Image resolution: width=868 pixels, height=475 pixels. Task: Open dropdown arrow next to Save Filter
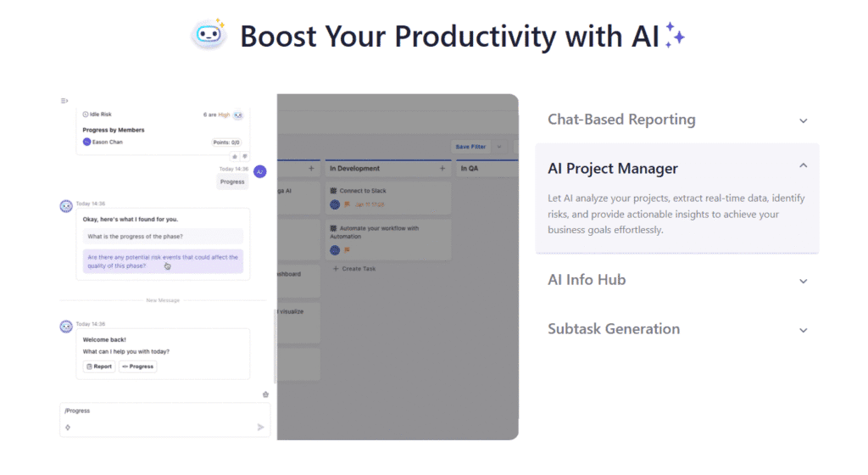(499, 147)
